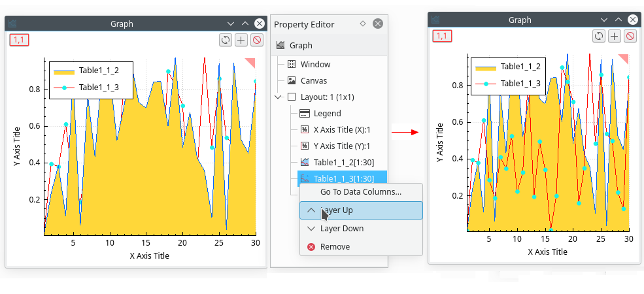Screen dimensions: 644x294
Task: Click Y Axis Title icon in tree
Action: (305, 146)
